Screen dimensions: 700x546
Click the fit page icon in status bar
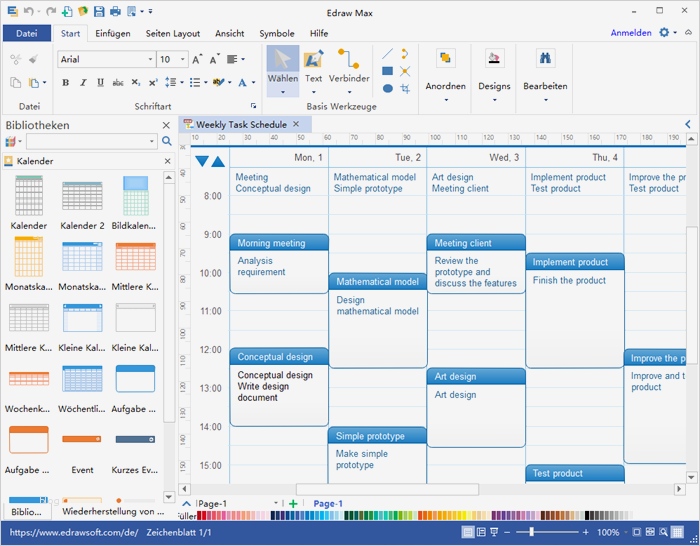pyautogui.click(x=637, y=532)
